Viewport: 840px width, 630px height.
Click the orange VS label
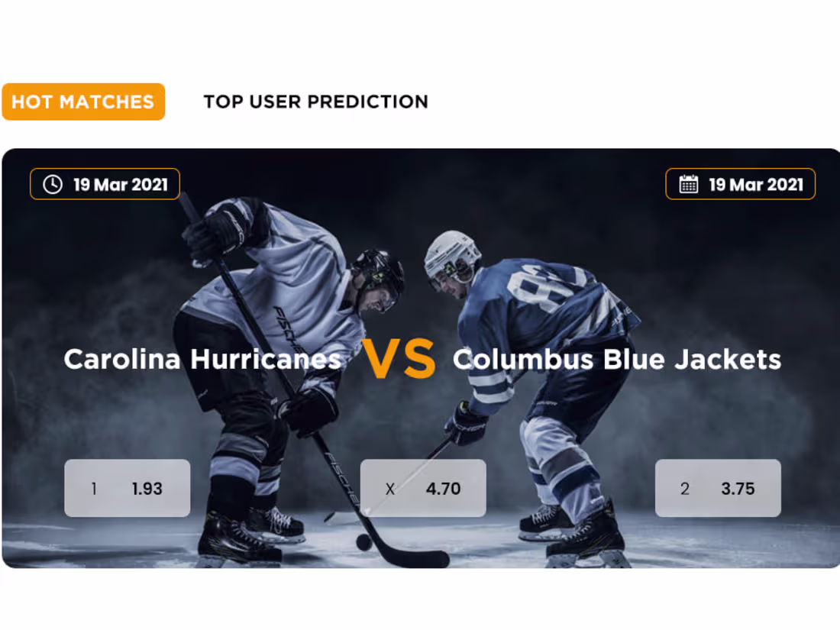point(398,360)
